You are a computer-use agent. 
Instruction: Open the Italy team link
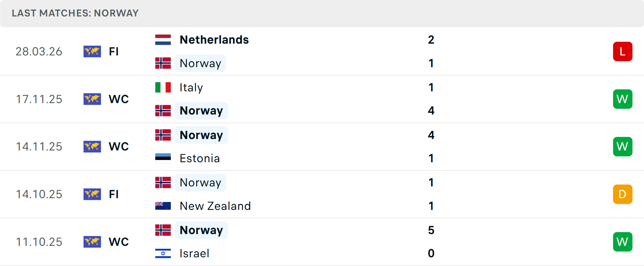click(191, 87)
